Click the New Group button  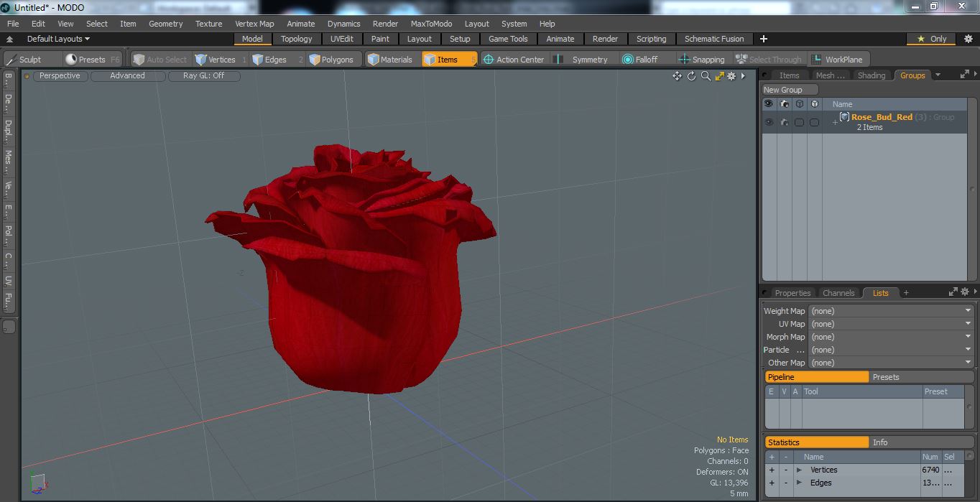790,90
